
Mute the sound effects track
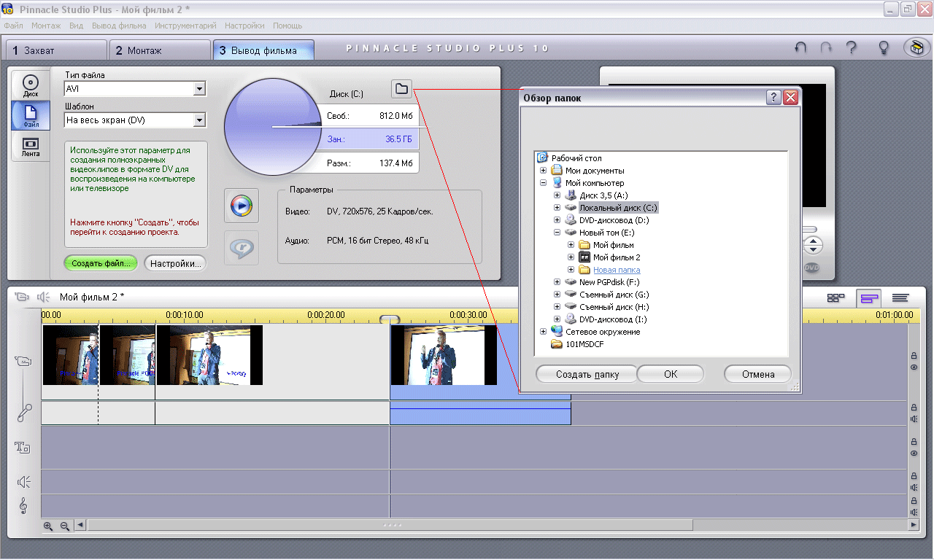pyautogui.click(x=914, y=488)
